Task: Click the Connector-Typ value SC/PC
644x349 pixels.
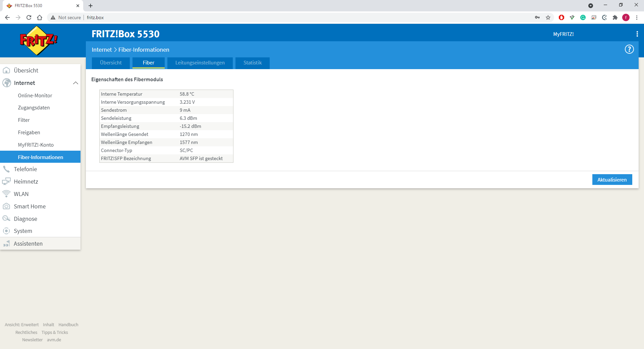Action: pyautogui.click(x=186, y=150)
